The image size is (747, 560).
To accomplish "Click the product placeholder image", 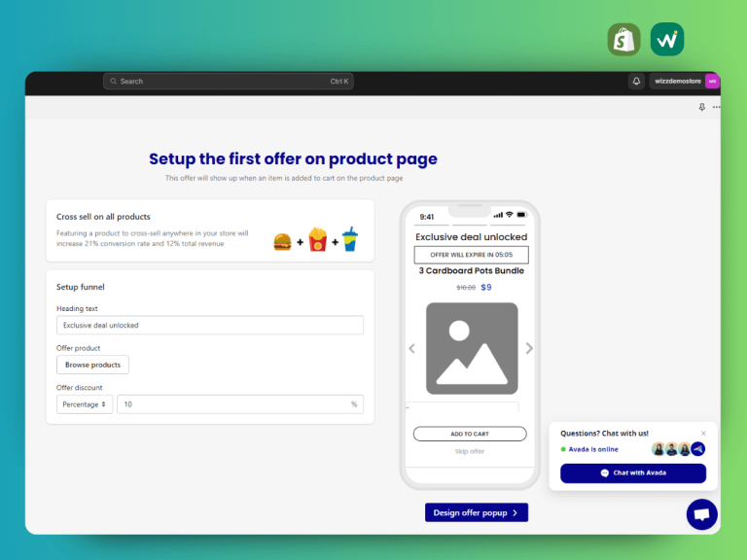I will tap(472, 349).
